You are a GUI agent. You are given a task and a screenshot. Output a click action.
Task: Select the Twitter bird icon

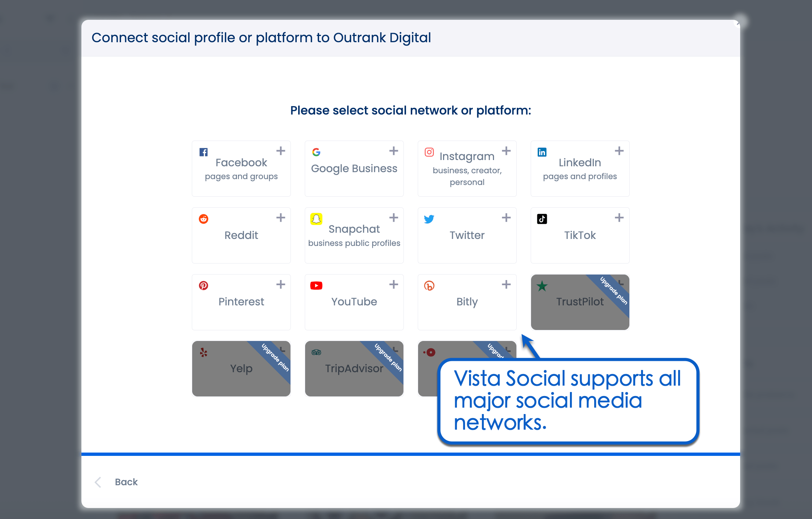coord(429,219)
